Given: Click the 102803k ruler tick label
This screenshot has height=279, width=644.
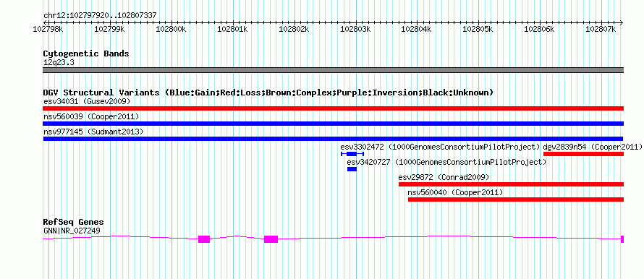Looking at the screenshot, I should click(355, 29).
